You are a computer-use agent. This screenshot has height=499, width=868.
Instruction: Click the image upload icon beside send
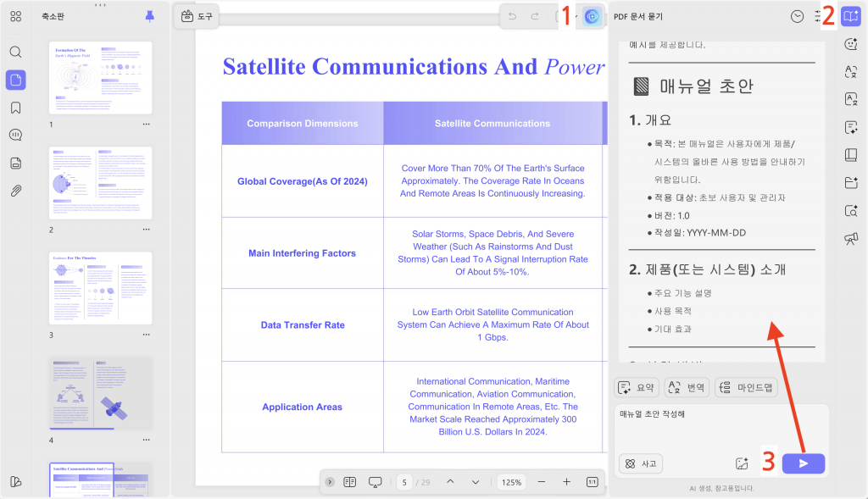[742, 464]
